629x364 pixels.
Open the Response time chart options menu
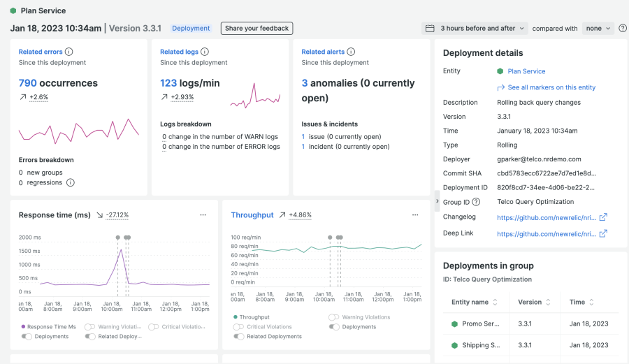(203, 215)
